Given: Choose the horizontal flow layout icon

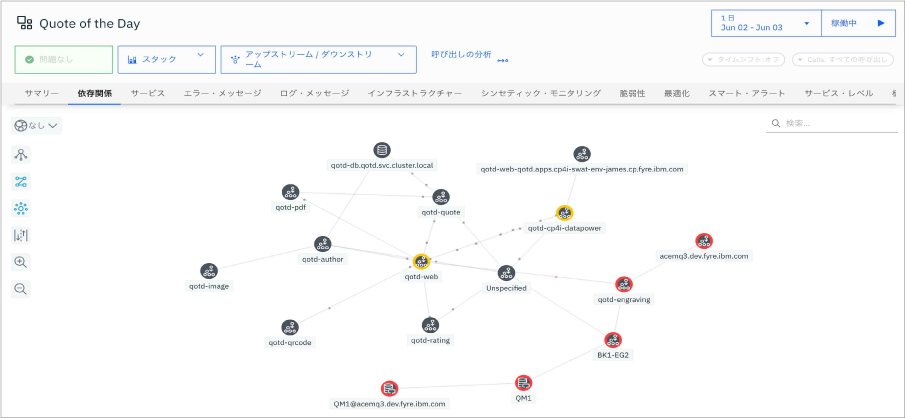Looking at the screenshot, I should coord(21,182).
